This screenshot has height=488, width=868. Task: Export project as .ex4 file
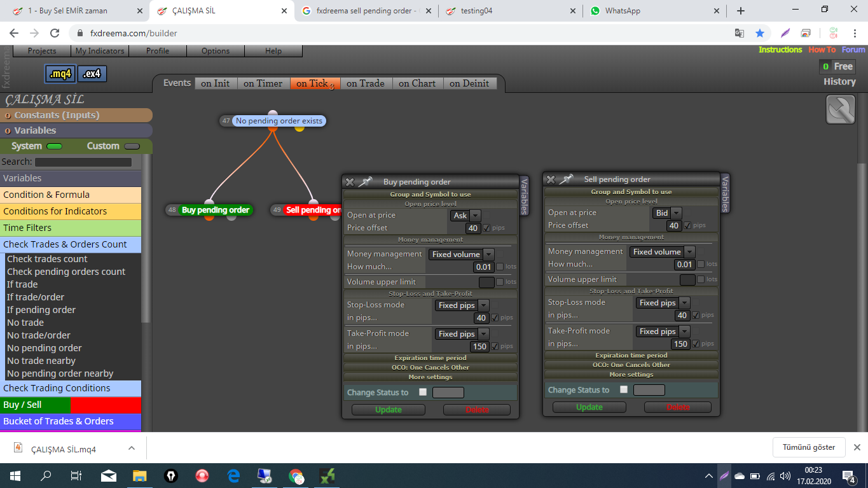click(92, 74)
